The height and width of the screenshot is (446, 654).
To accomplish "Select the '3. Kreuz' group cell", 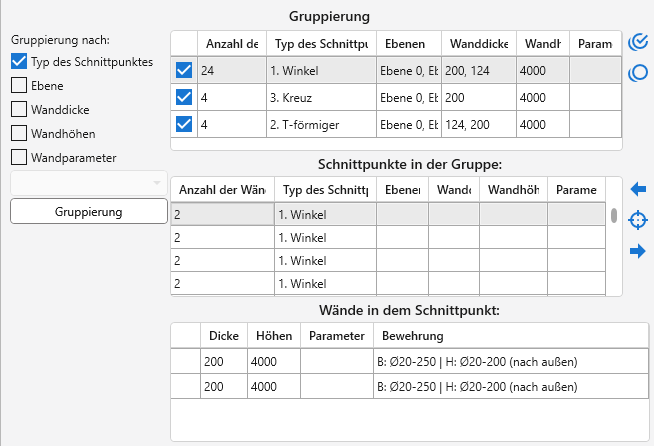I will [x=321, y=98].
